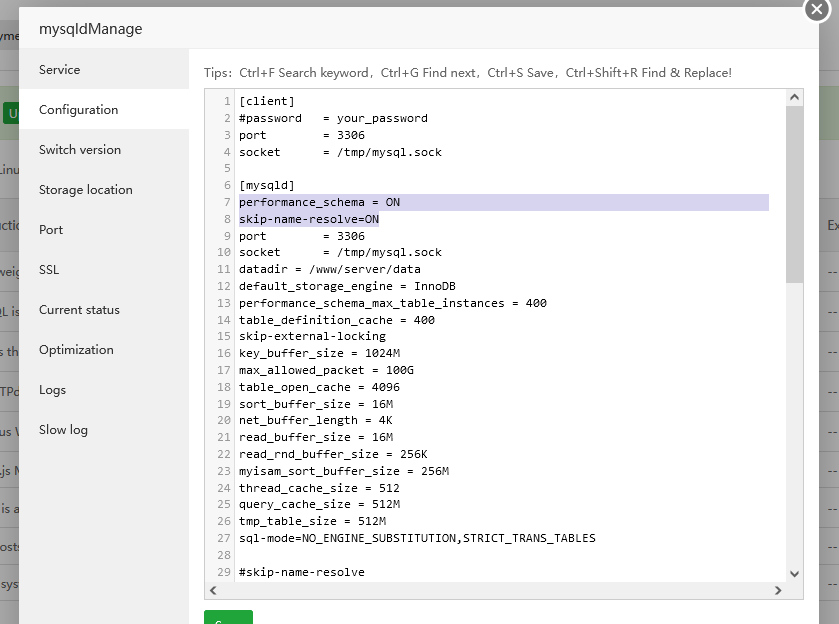Click the editor's scroll up arrow

794,98
